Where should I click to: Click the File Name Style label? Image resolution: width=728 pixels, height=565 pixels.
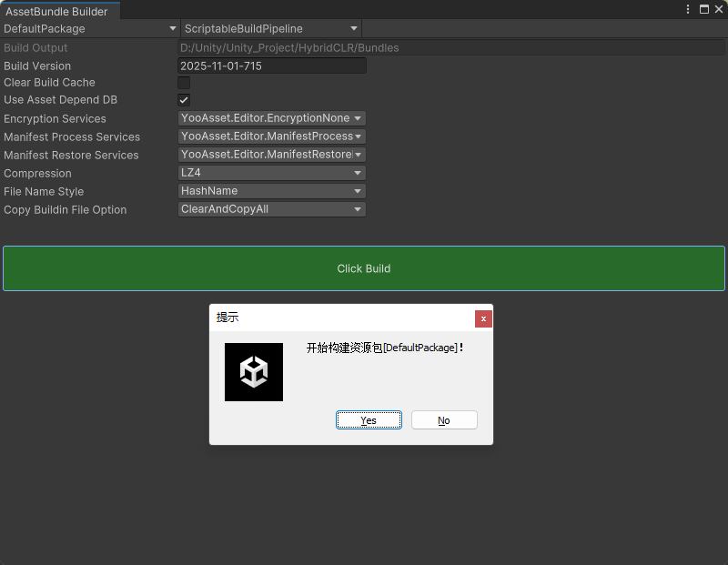44,191
